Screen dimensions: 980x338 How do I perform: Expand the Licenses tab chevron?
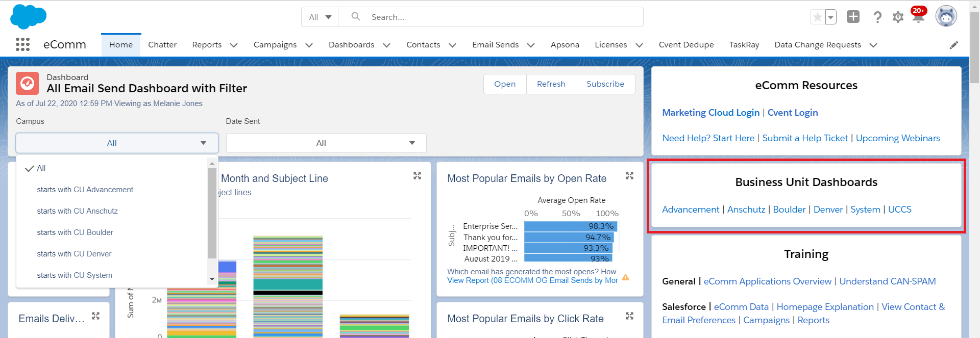tap(639, 45)
